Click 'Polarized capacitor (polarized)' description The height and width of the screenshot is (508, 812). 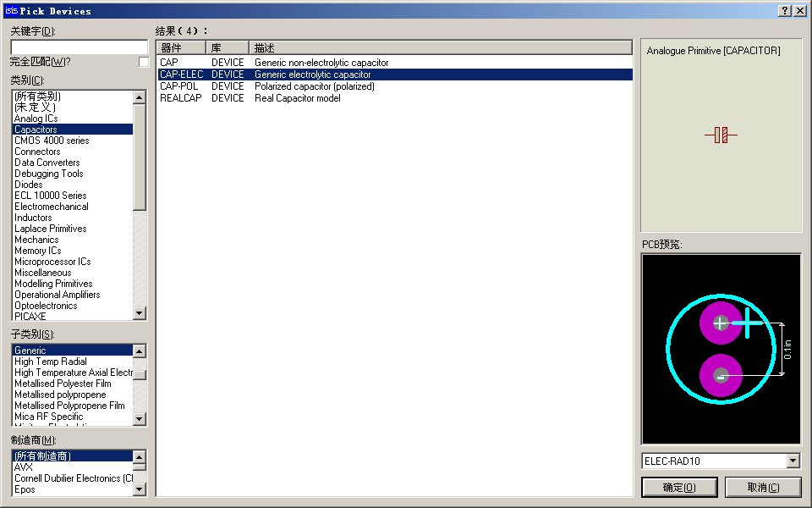[315, 86]
